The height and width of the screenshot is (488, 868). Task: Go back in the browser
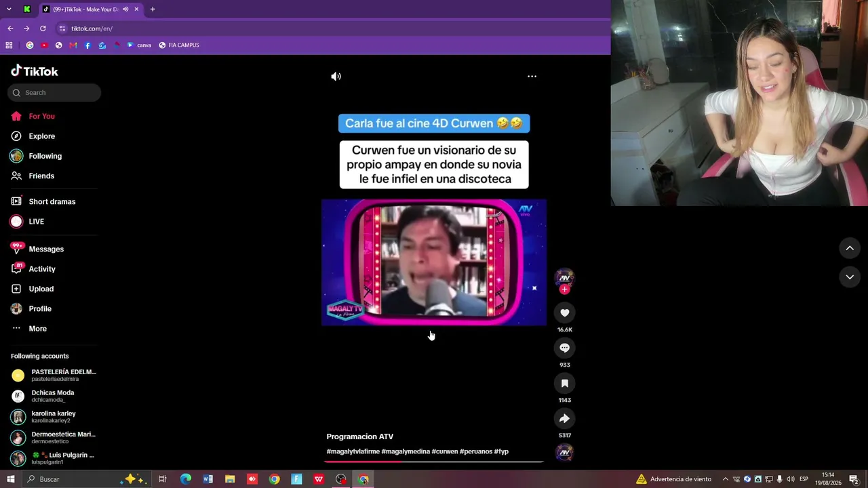pyautogui.click(x=10, y=28)
